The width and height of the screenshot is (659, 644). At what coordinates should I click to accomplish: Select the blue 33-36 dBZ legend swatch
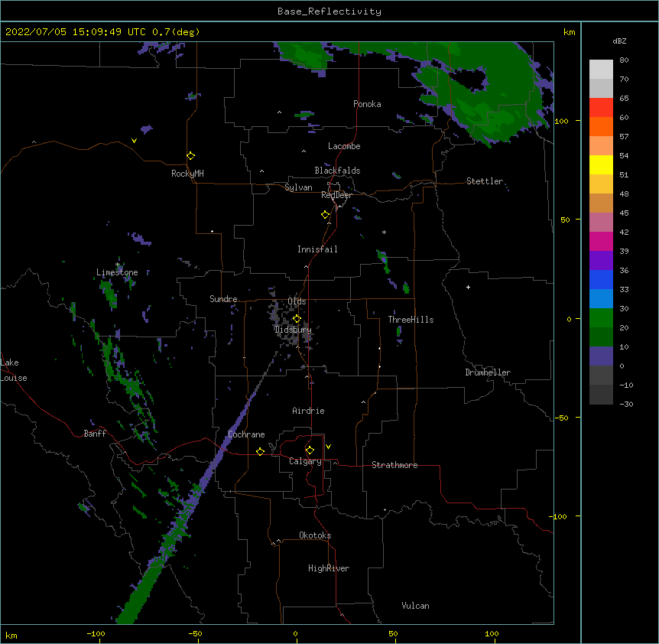click(x=601, y=279)
